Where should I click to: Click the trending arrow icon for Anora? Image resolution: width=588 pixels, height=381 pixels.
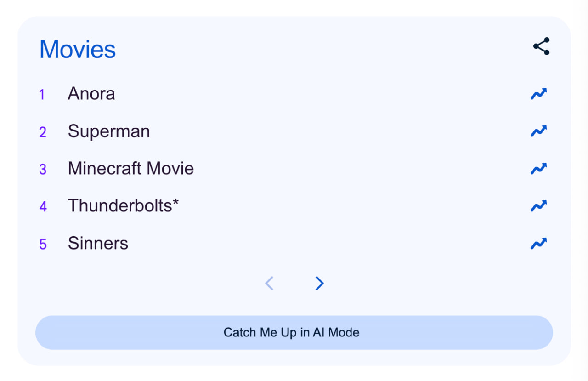pos(539,94)
